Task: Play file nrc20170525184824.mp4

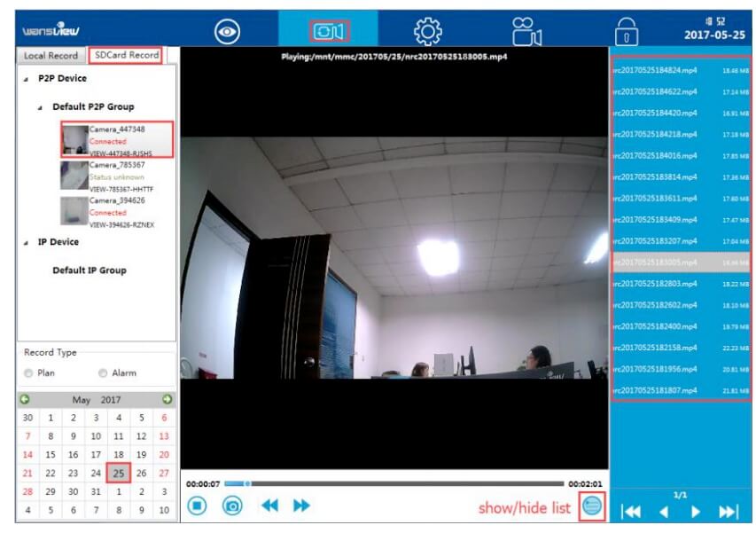Action: [681, 70]
